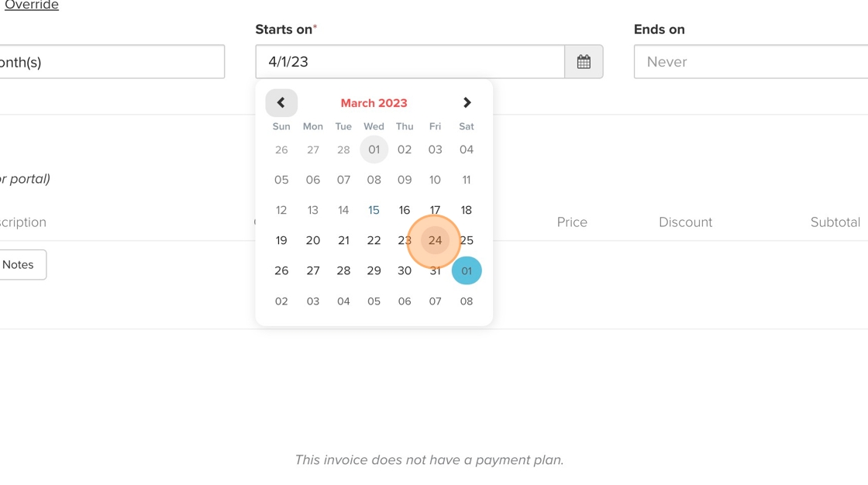Select March 20 in the calendar
Image resolution: width=868 pixels, height=485 pixels.
[313, 240]
